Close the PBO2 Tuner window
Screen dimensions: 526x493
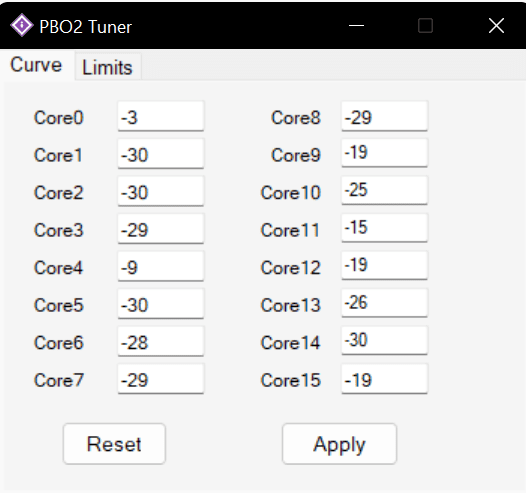click(x=496, y=25)
